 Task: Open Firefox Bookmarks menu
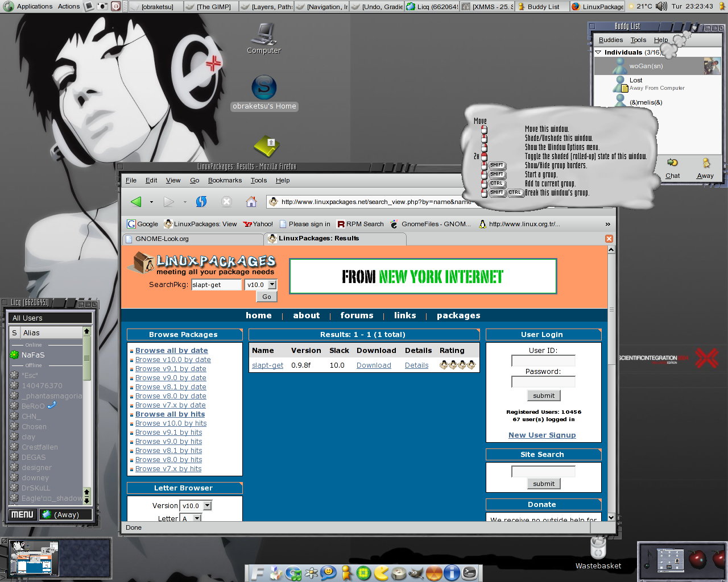[x=225, y=180]
